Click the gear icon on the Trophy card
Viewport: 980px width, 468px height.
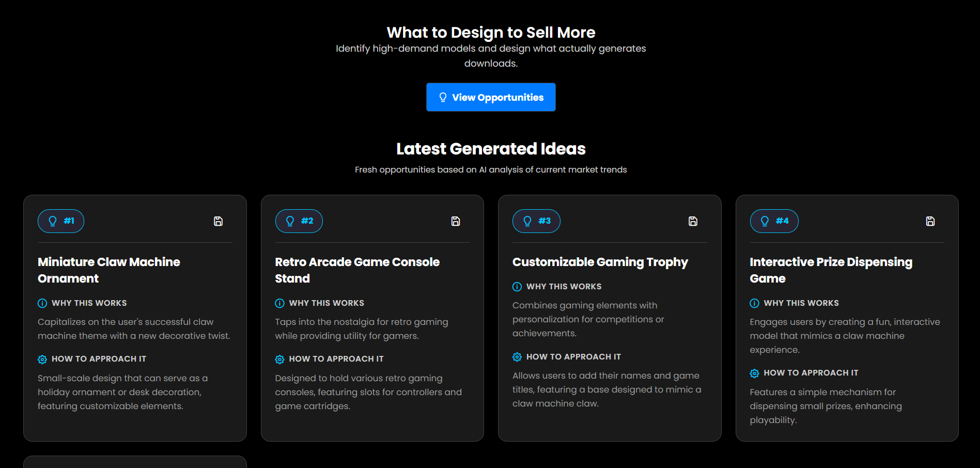pyautogui.click(x=517, y=356)
